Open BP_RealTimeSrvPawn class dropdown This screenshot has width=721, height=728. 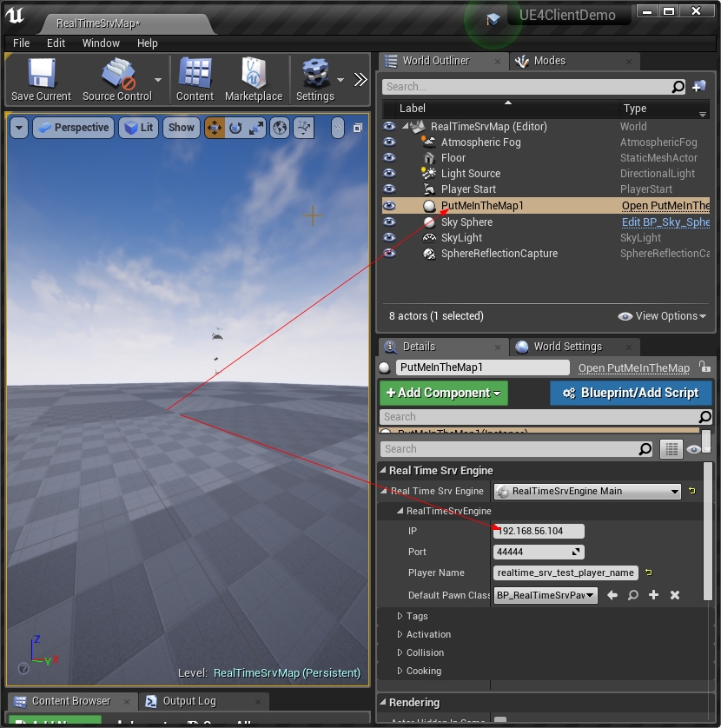point(546,595)
